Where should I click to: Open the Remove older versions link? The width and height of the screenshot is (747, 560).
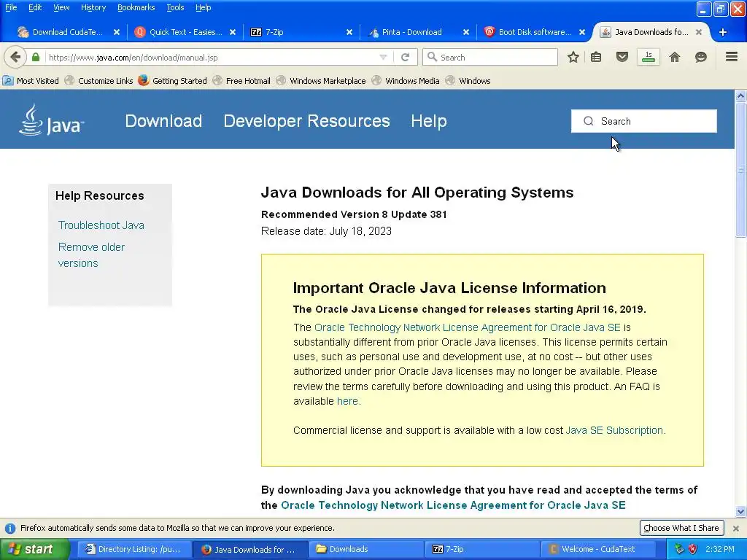tap(91, 255)
